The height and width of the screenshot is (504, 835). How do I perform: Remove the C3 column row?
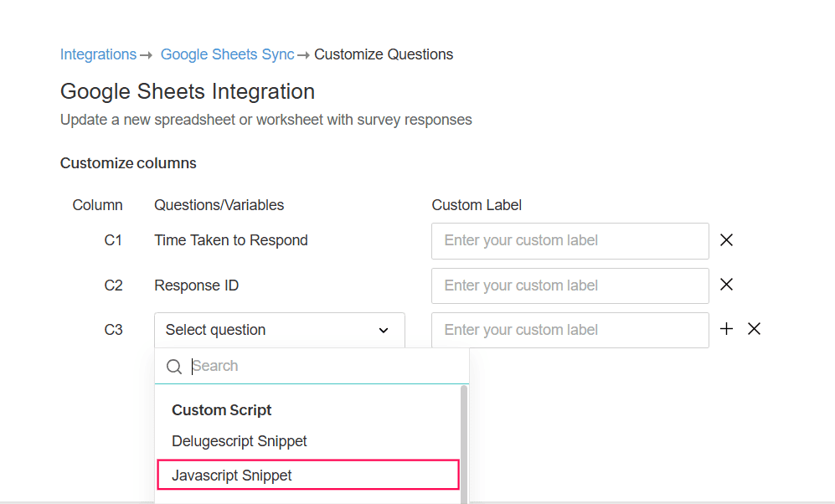(x=754, y=329)
